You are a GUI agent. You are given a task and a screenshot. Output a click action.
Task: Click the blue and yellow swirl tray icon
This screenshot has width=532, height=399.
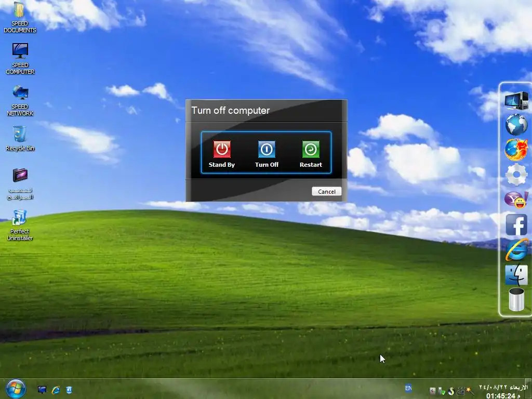pyautogui.click(x=451, y=391)
